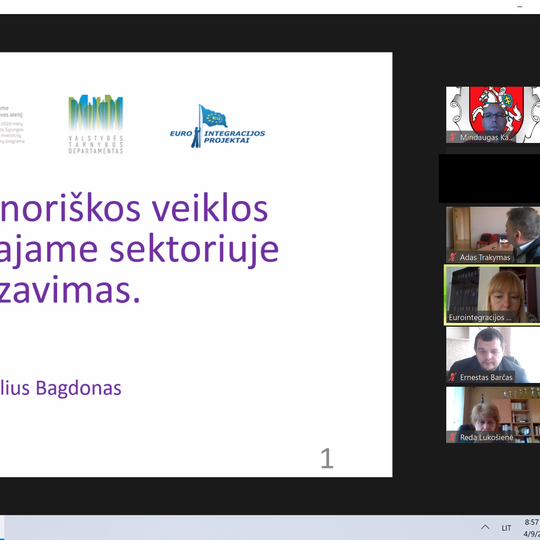Click the slide title text 'veiklos'
Viewport: 540px width, 540px height.
pyautogui.click(x=210, y=209)
